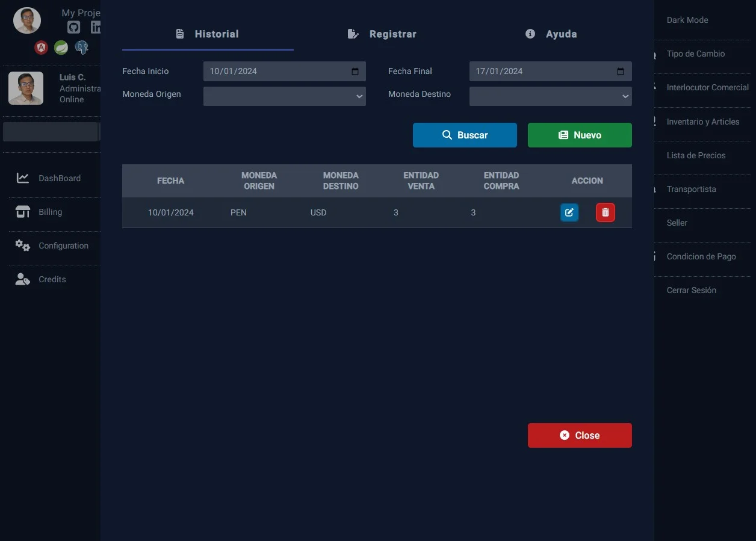756x541 pixels.
Task: Open the calendar picker for Fecha Final
Action: click(x=621, y=72)
